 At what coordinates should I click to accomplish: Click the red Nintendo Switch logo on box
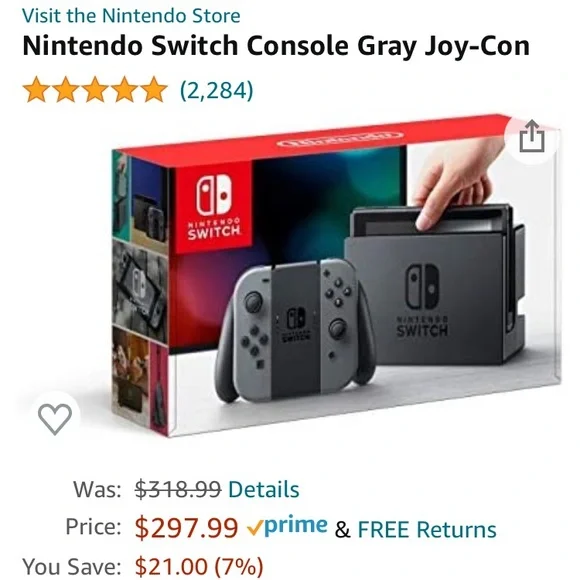point(214,206)
